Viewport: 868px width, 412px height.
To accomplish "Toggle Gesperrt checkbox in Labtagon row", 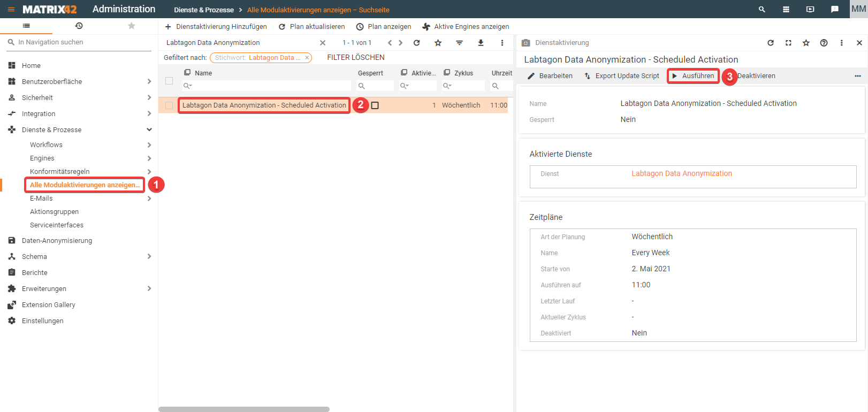I will point(375,105).
